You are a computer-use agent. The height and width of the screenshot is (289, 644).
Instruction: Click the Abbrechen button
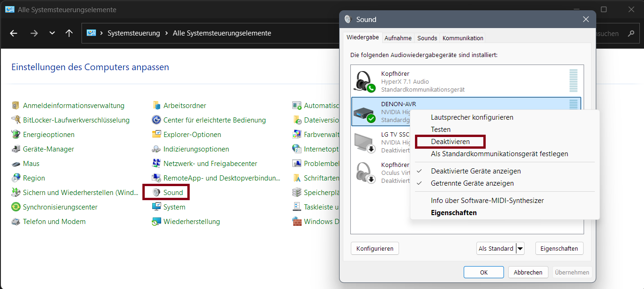coord(528,272)
